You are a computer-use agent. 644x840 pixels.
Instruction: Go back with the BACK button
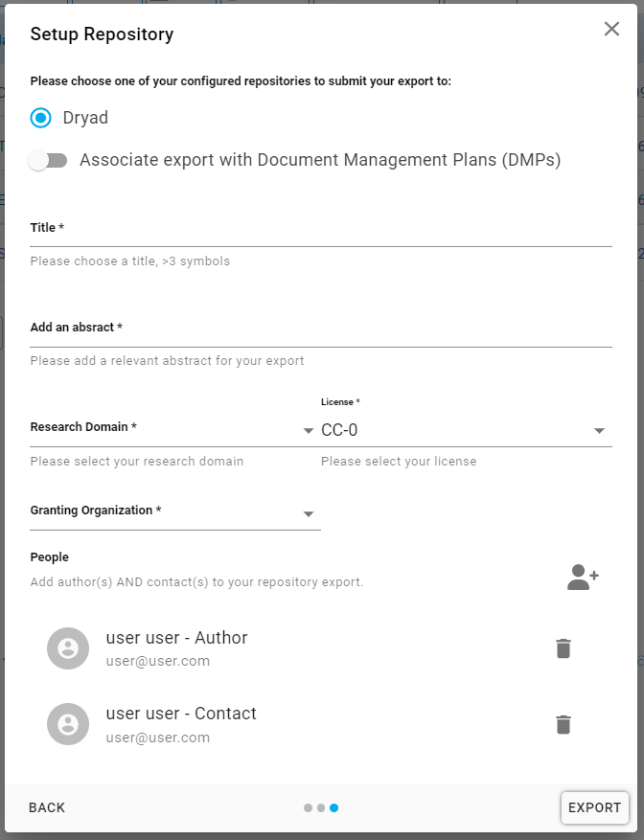tap(47, 807)
